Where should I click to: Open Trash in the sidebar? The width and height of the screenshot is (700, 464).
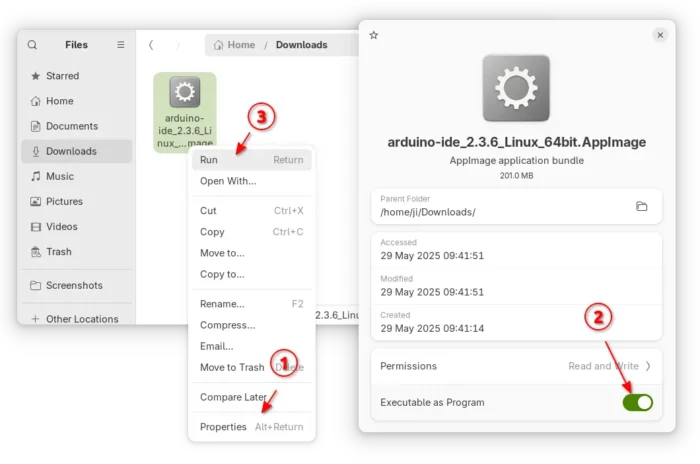point(77,251)
